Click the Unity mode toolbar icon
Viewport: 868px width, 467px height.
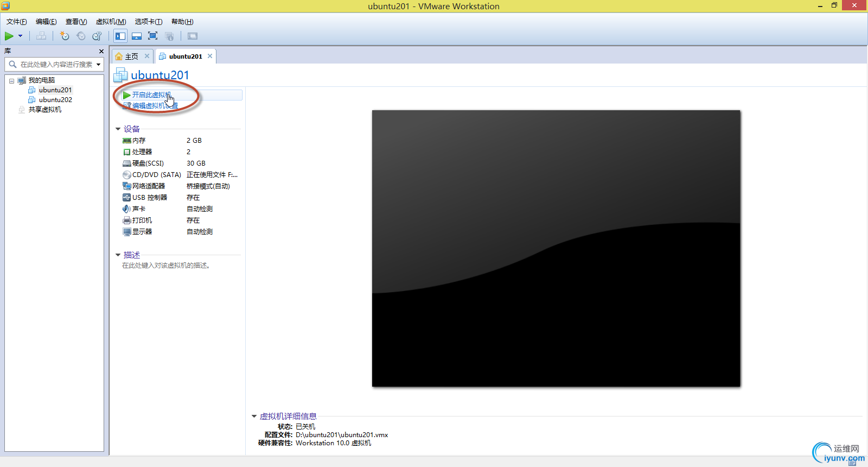169,36
